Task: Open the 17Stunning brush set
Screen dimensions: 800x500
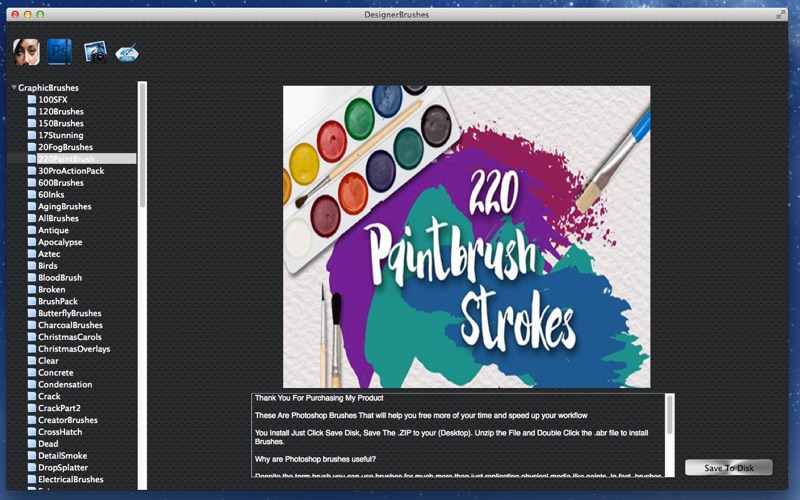Action: 61,135
